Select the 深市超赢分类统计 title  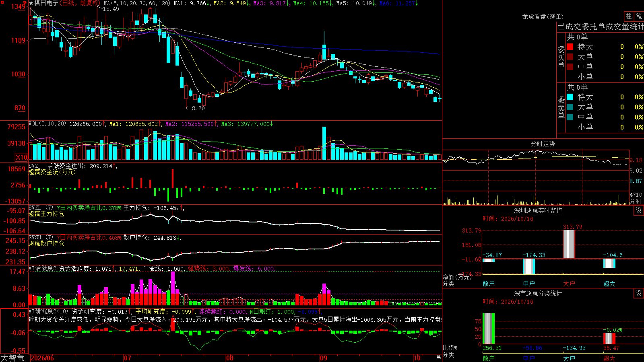(538, 293)
